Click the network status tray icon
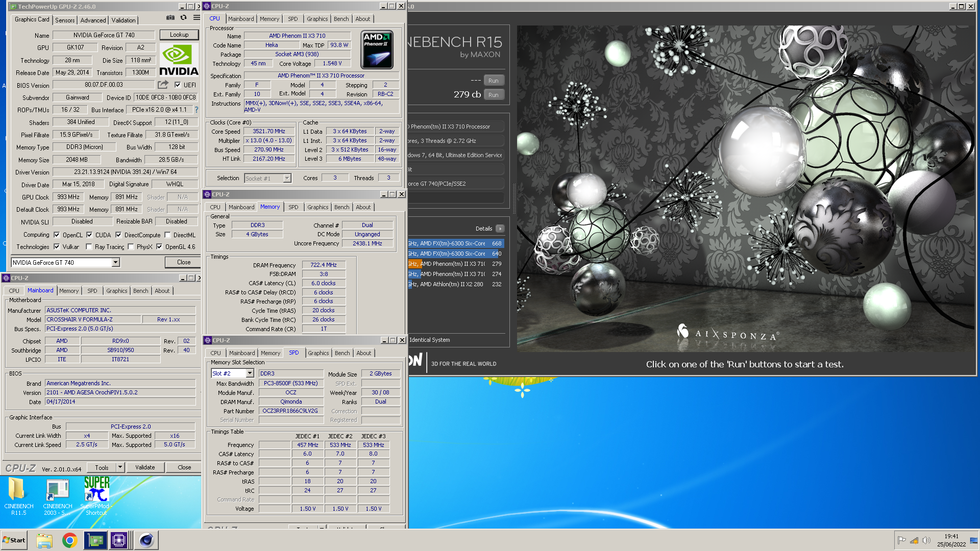The image size is (980, 551). point(914,541)
